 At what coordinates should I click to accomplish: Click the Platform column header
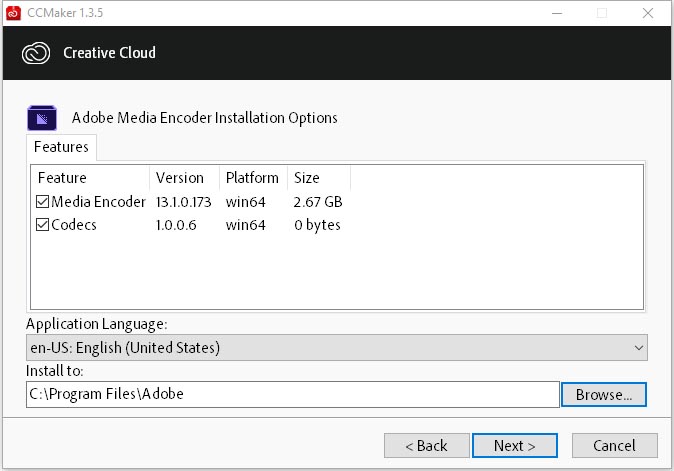[x=253, y=178]
